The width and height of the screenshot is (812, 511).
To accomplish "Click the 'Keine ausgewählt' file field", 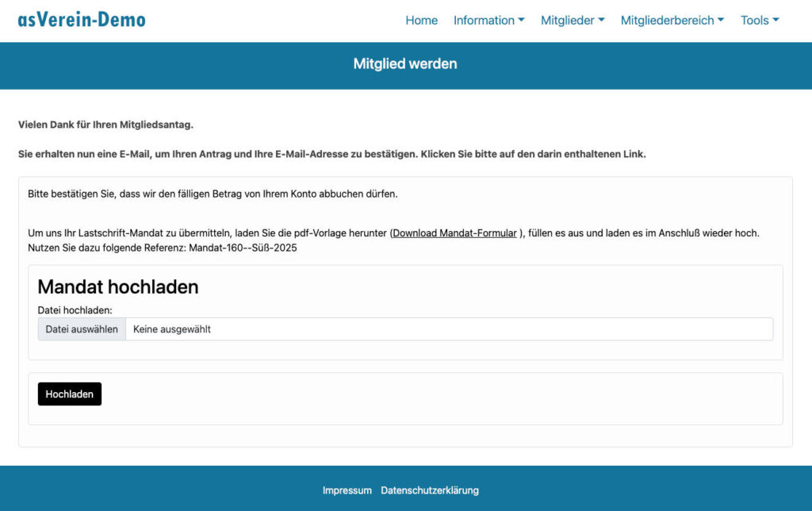I will click(448, 329).
